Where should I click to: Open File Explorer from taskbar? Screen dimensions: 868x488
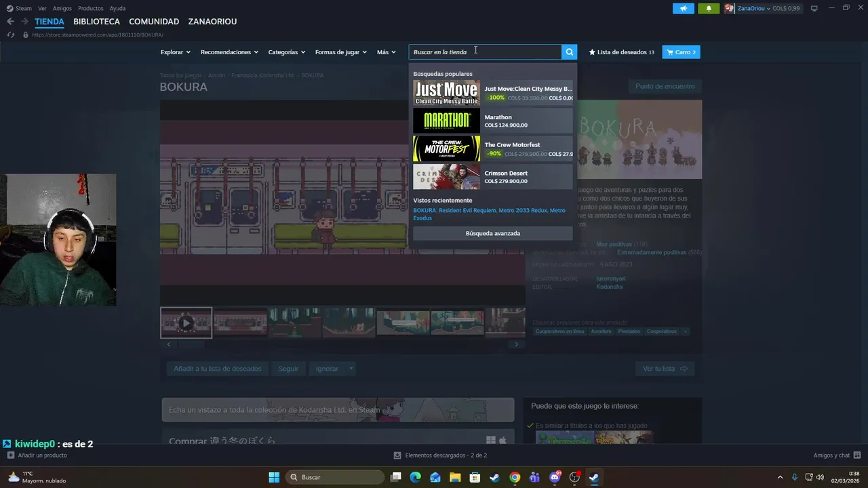(455, 477)
